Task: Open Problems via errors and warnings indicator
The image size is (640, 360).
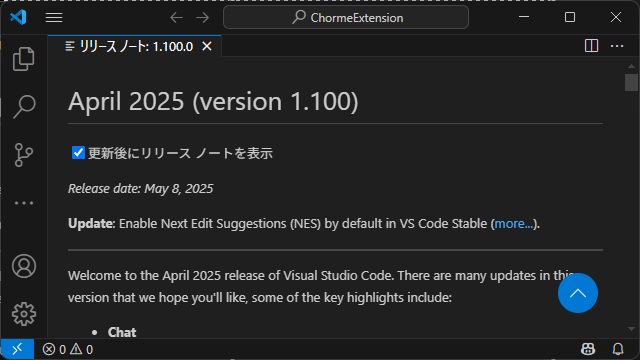Action: 68,349
